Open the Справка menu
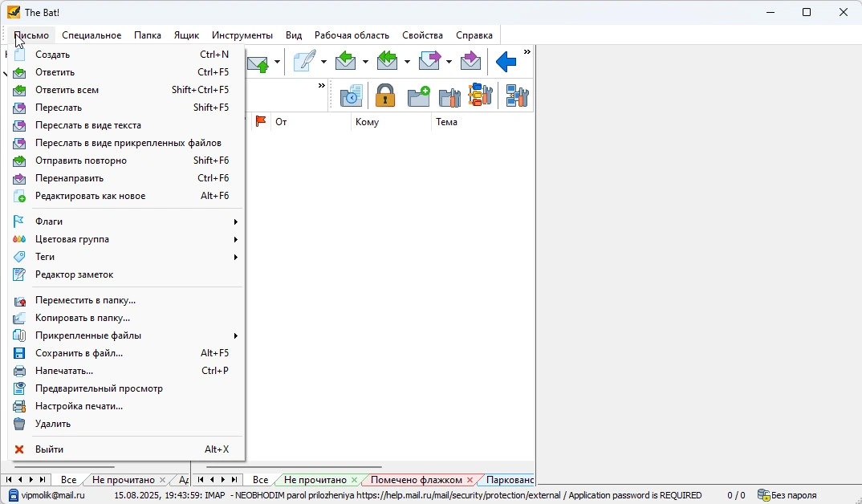The image size is (862, 504). pos(474,35)
